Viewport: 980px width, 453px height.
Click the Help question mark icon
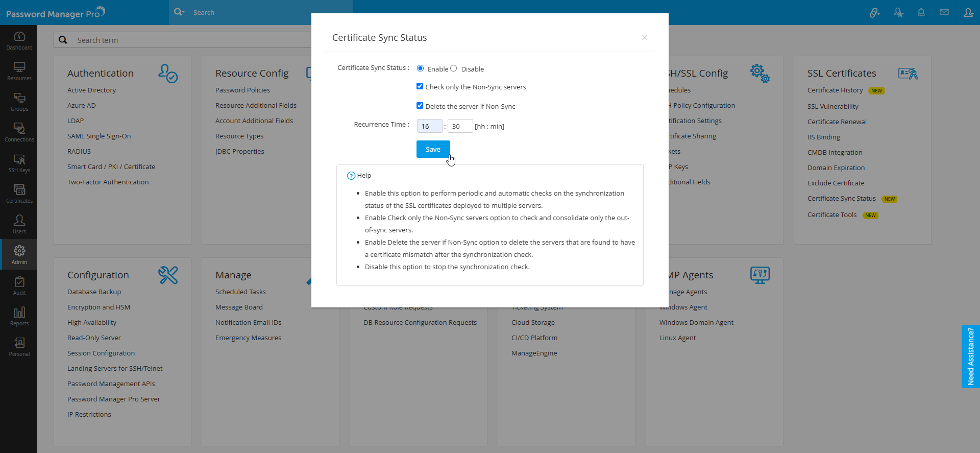tap(351, 176)
